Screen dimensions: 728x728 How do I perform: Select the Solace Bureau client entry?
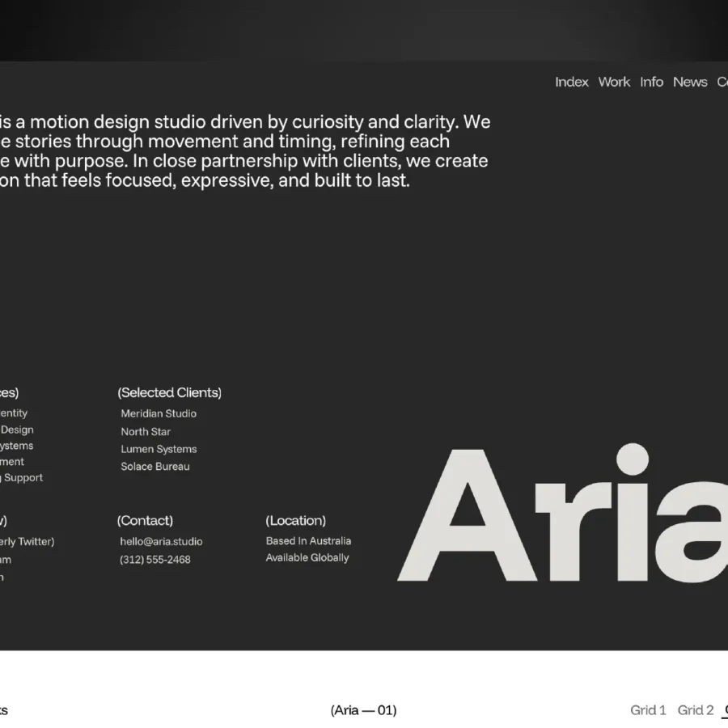coord(155,466)
